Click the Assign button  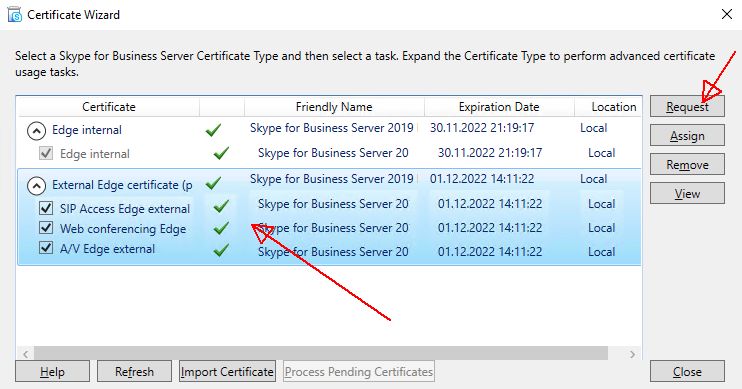687,136
